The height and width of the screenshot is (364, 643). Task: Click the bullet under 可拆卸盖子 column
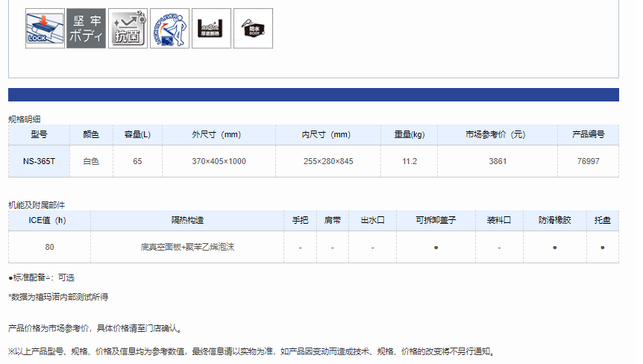tap(436, 248)
